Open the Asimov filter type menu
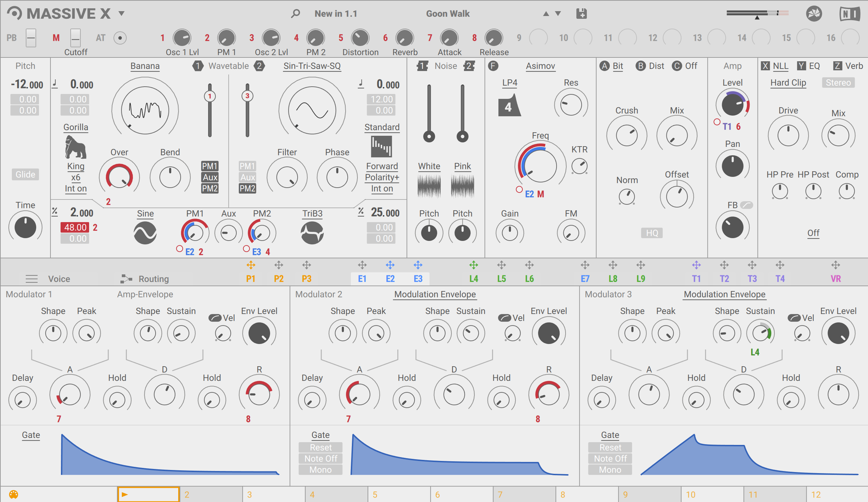This screenshot has height=502, width=868. tap(540, 66)
